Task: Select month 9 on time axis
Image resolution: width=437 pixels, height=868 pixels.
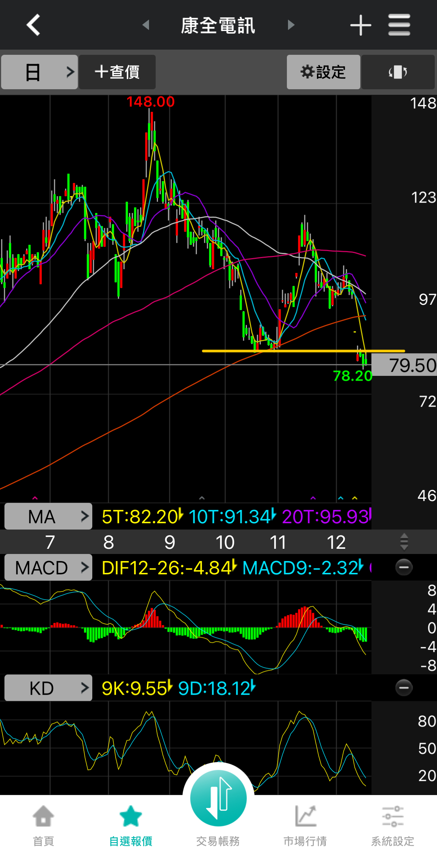Action: click(169, 542)
